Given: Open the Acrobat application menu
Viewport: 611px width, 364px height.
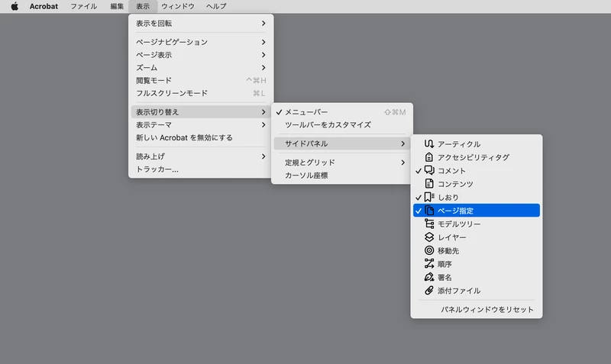Looking at the screenshot, I should [x=44, y=6].
